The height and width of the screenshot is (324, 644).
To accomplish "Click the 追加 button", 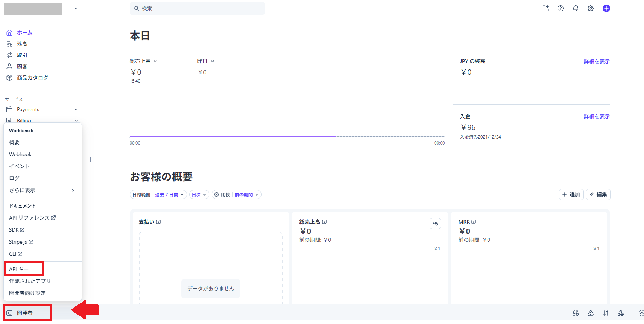I will (x=571, y=194).
